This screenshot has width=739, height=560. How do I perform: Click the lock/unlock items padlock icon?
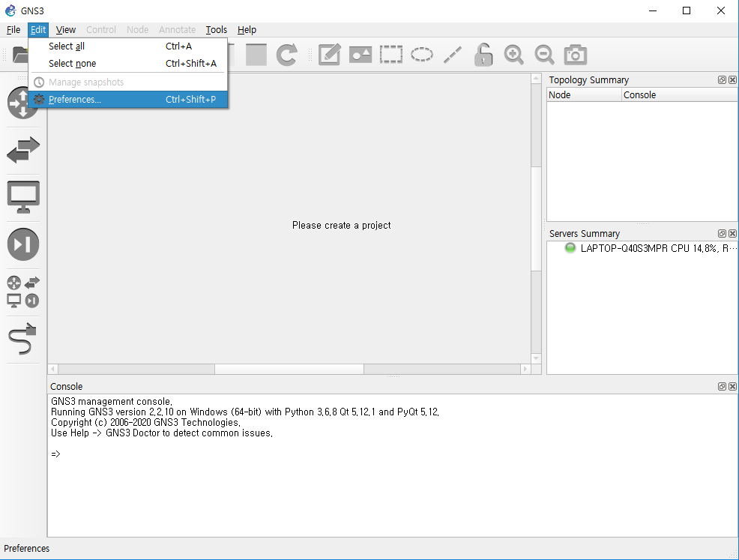pyautogui.click(x=483, y=55)
